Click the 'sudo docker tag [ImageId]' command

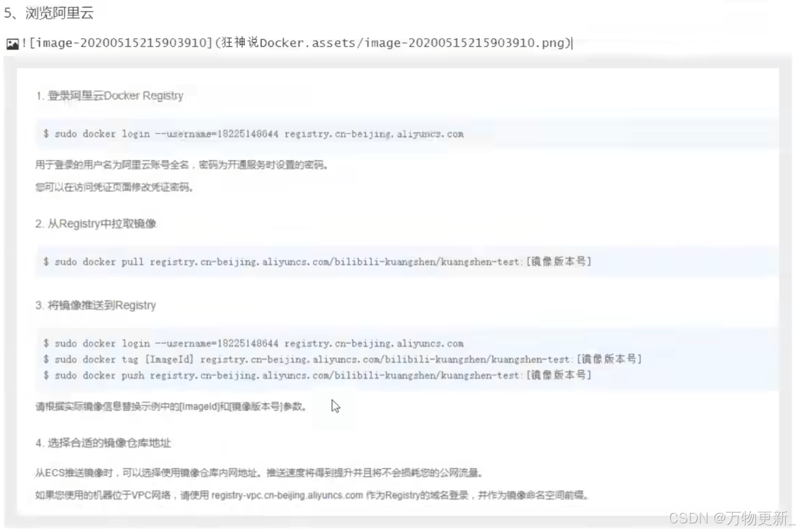[342, 359]
